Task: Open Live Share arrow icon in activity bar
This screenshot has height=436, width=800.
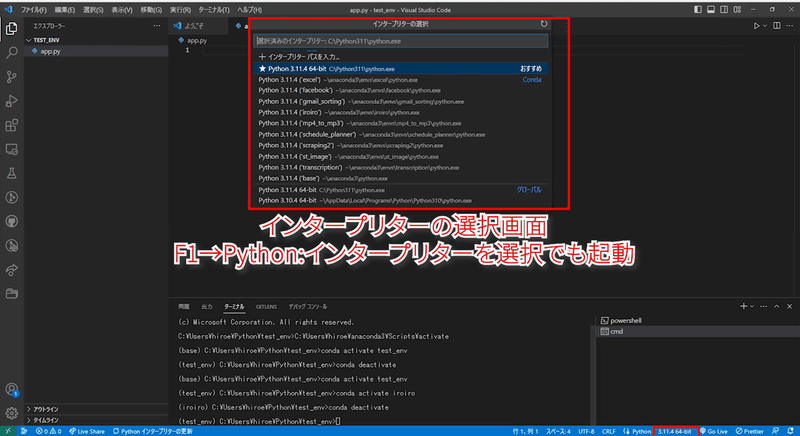Action: [11, 270]
